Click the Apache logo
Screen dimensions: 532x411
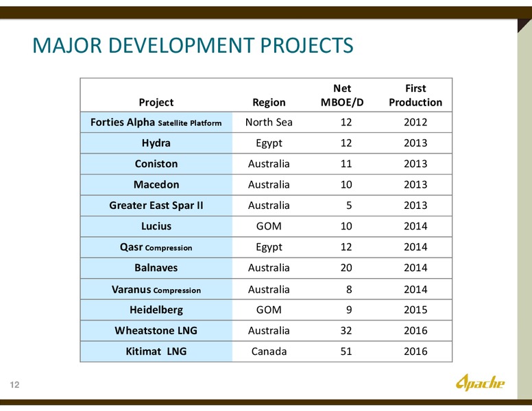point(480,382)
